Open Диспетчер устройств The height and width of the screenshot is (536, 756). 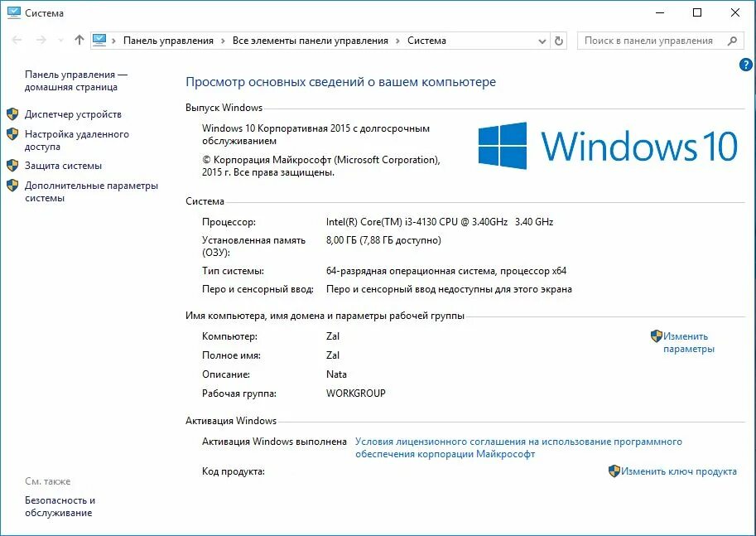coord(73,114)
